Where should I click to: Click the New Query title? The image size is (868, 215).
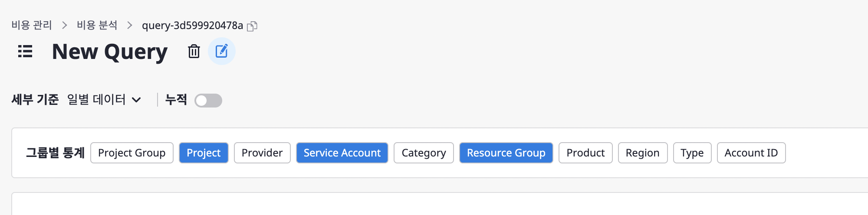click(110, 52)
